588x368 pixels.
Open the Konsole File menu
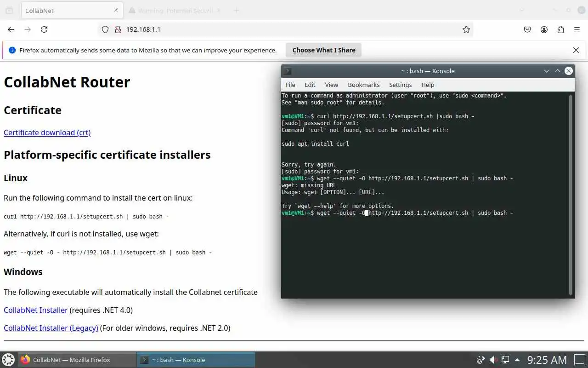(290, 85)
